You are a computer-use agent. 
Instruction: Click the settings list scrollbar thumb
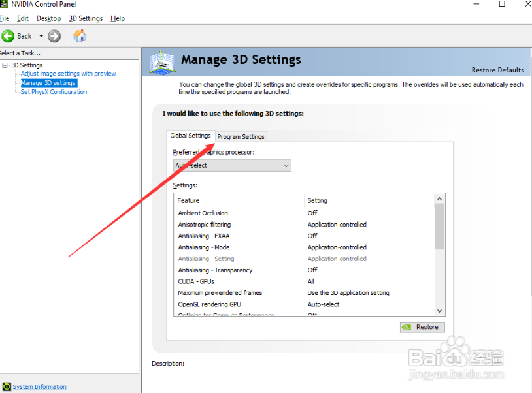pyautogui.click(x=439, y=227)
